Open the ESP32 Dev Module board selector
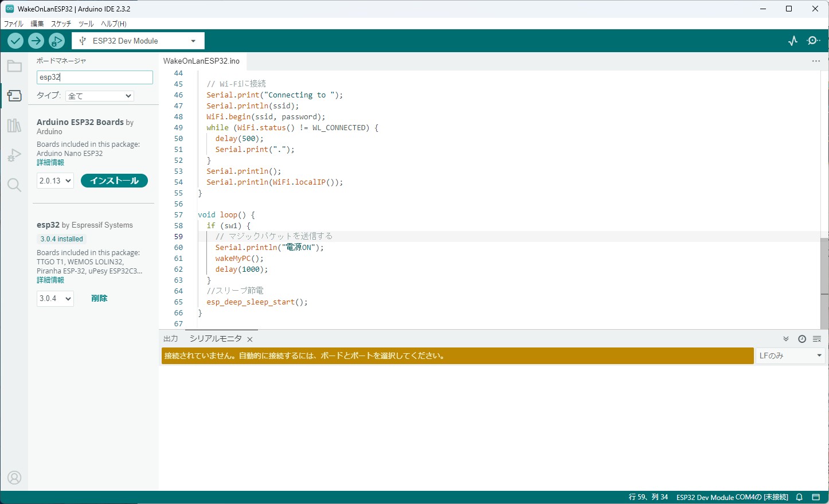This screenshot has width=829, height=504. [x=138, y=41]
